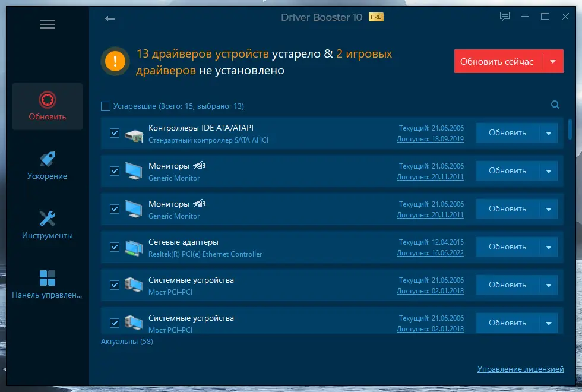Click the orange warning exclamation icon
This screenshot has height=392, width=582.
[115, 61]
